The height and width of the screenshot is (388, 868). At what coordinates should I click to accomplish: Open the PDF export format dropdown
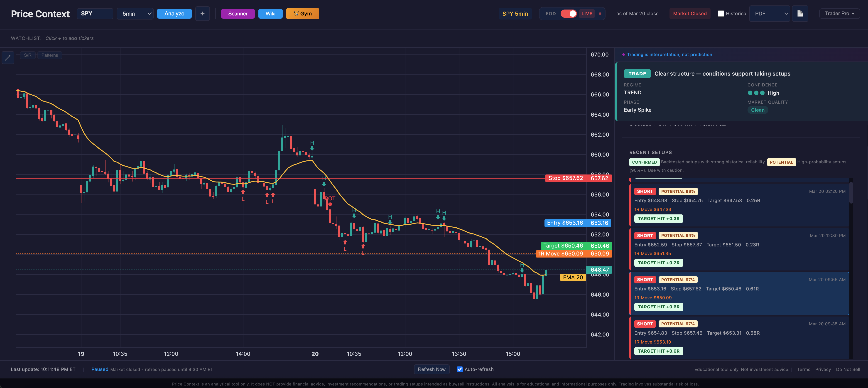click(770, 13)
